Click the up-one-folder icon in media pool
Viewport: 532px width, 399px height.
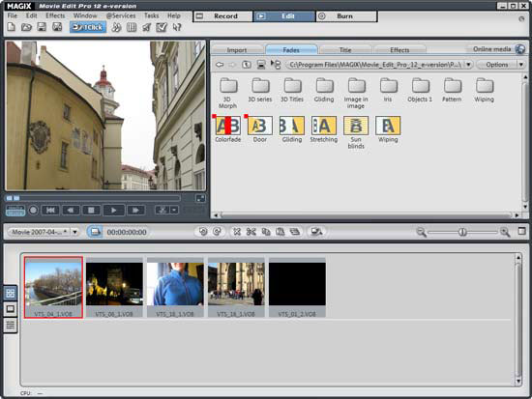(x=247, y=65)
